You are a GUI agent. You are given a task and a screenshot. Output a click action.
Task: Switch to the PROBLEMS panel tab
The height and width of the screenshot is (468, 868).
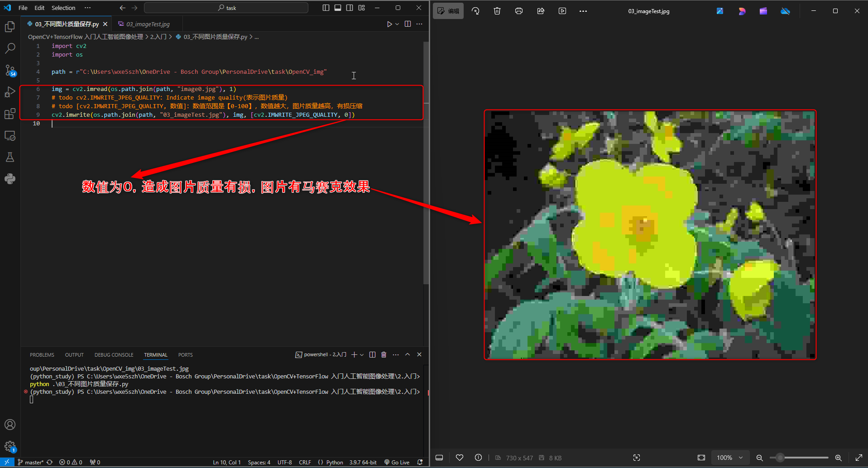coord(42,355)
